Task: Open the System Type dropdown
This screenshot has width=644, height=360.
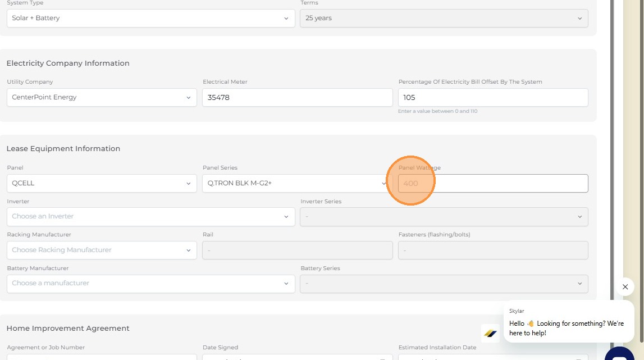Action: (150, 18)
